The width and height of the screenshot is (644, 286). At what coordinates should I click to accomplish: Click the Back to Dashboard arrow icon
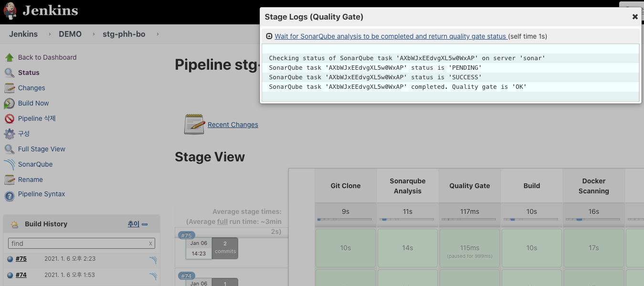click(x=10, y=58)
